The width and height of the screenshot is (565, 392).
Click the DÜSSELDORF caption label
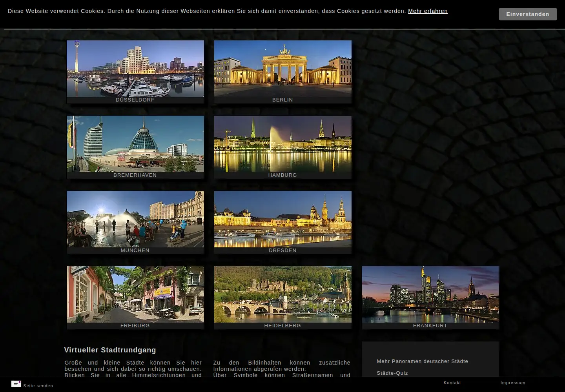(x=135, y=100)
